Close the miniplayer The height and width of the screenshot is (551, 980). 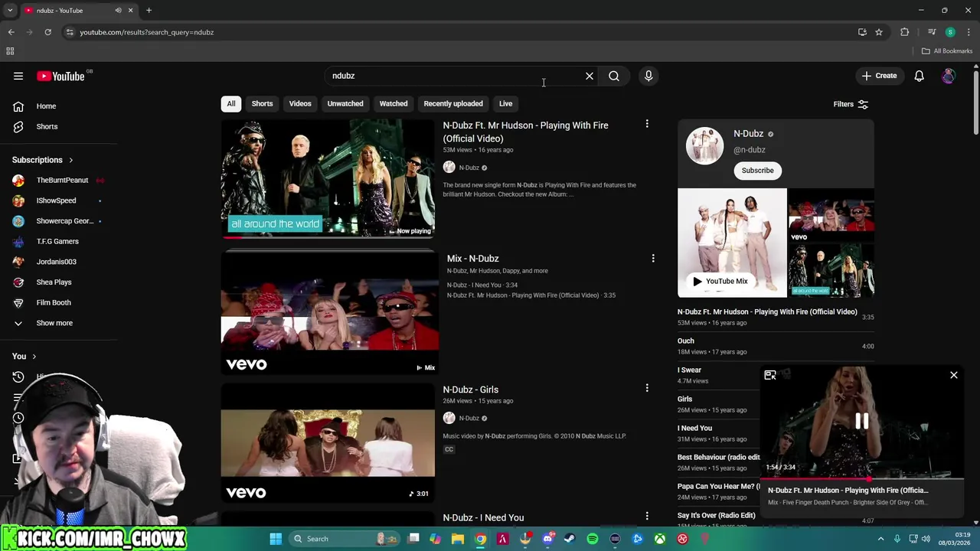[954, 375]
